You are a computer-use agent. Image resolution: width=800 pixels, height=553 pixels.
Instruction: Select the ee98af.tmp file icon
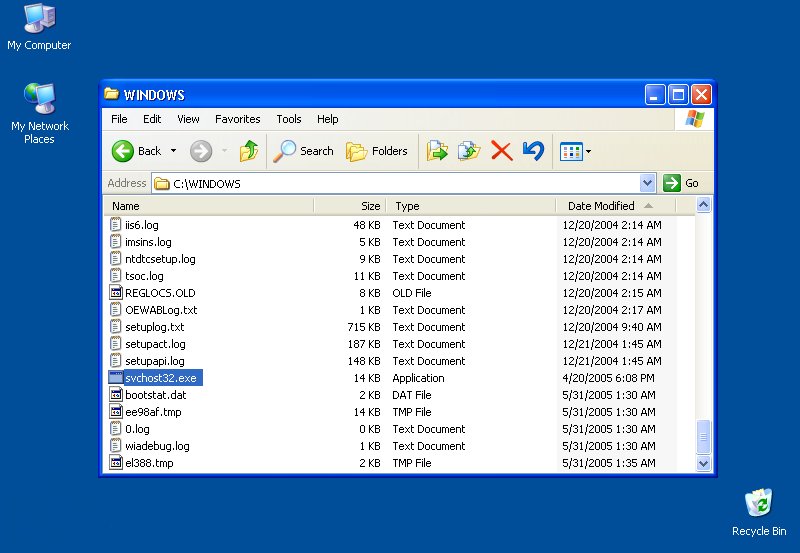(116, 412)
